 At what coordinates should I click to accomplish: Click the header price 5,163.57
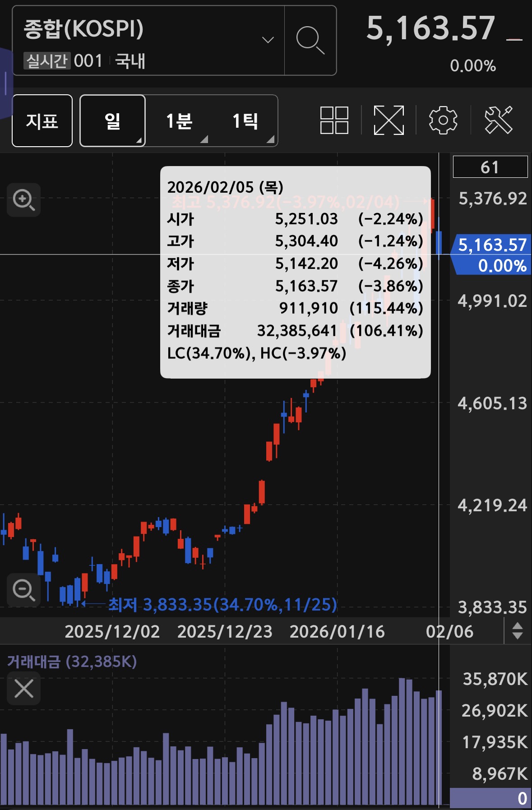pos(430,28)
